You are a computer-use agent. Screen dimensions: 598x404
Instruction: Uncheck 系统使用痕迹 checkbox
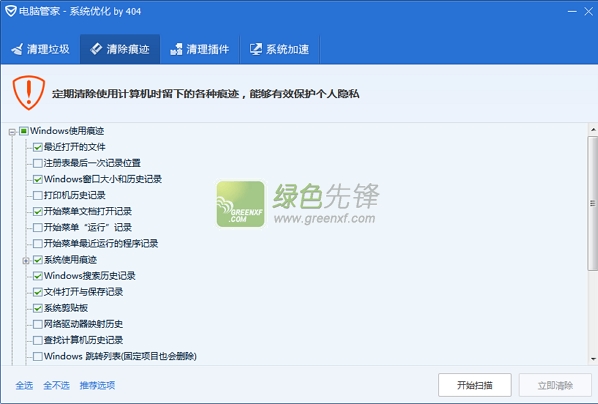pos(37,260)
